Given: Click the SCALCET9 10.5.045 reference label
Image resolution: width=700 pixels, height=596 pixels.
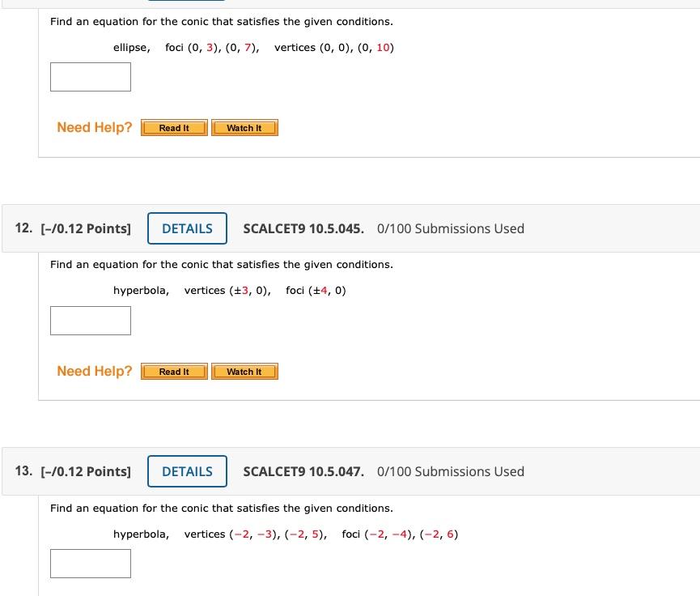Looking at the screenshot, I should [x=303, y=228].
